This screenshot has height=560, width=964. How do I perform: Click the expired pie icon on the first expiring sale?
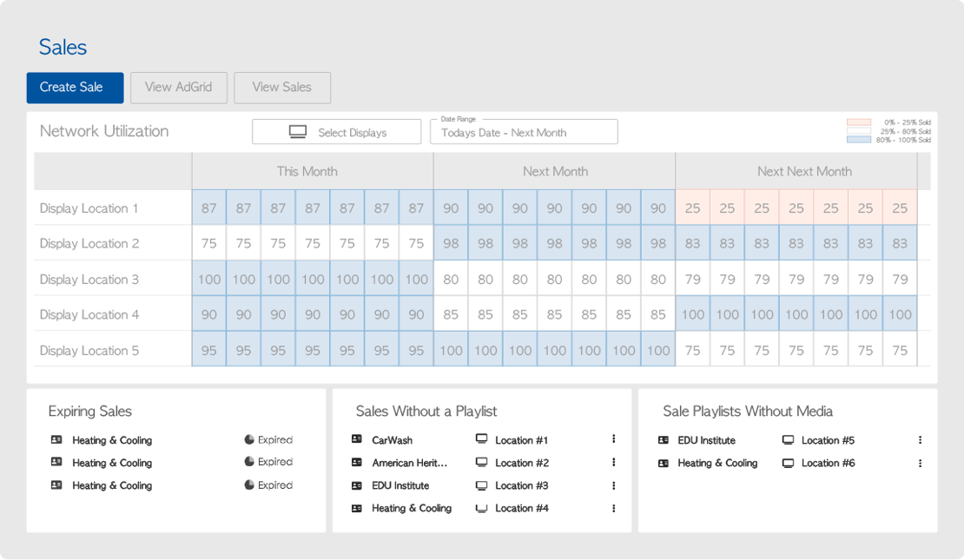(249, 440)
